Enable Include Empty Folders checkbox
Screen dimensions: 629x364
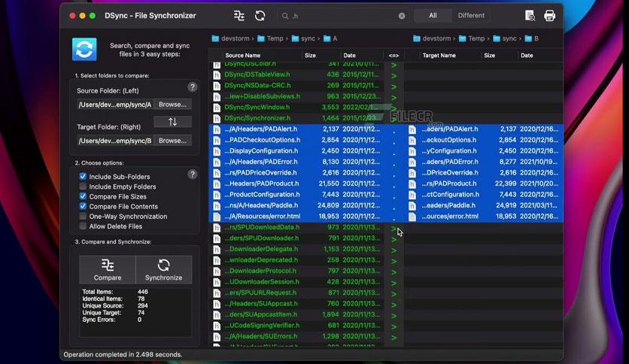tap(83, 187)
